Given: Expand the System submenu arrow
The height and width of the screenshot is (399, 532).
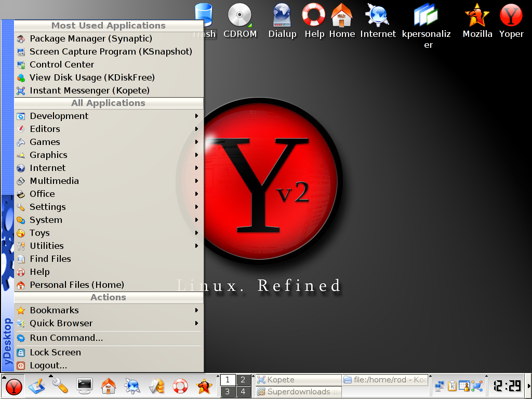Looking at the screenshot, I should click(x=196, y=220).
